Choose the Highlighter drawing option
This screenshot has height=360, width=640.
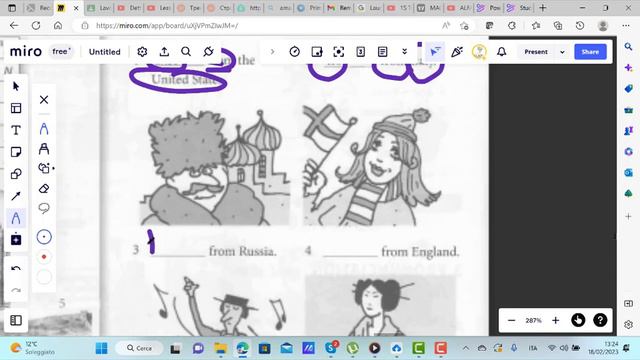pos(44,149)
